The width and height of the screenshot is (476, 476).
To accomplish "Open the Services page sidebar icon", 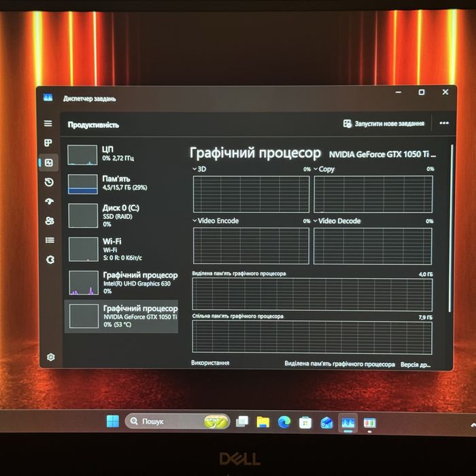I will pos(50,260).
